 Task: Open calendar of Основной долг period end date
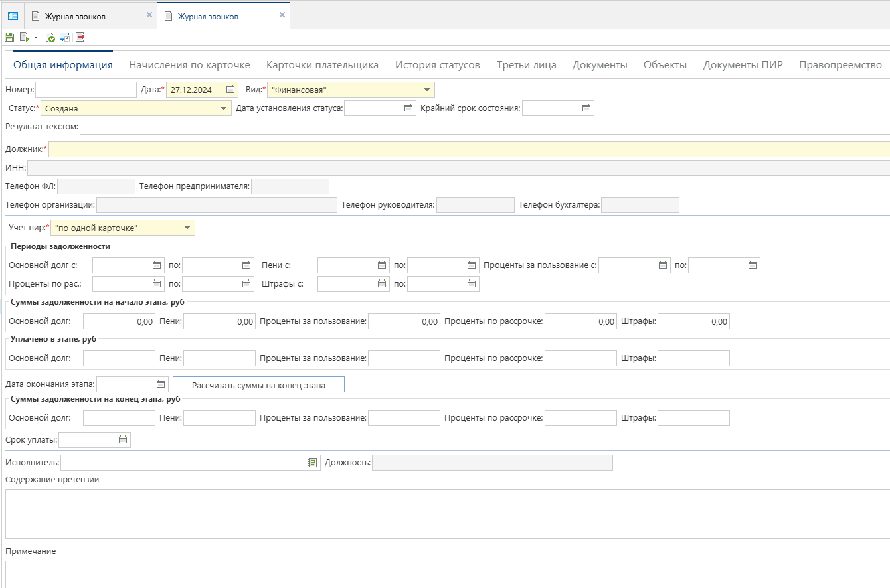pos(246,265)
